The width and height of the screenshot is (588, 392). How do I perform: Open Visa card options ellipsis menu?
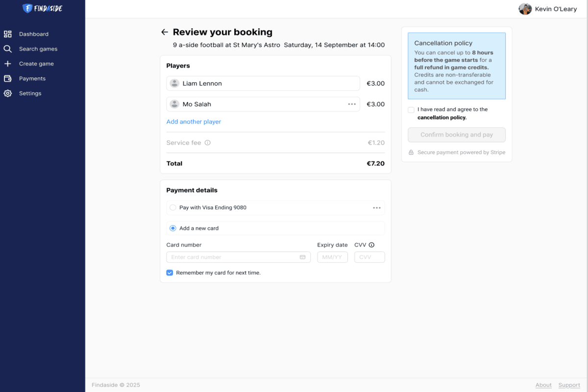tap(376, 208)
